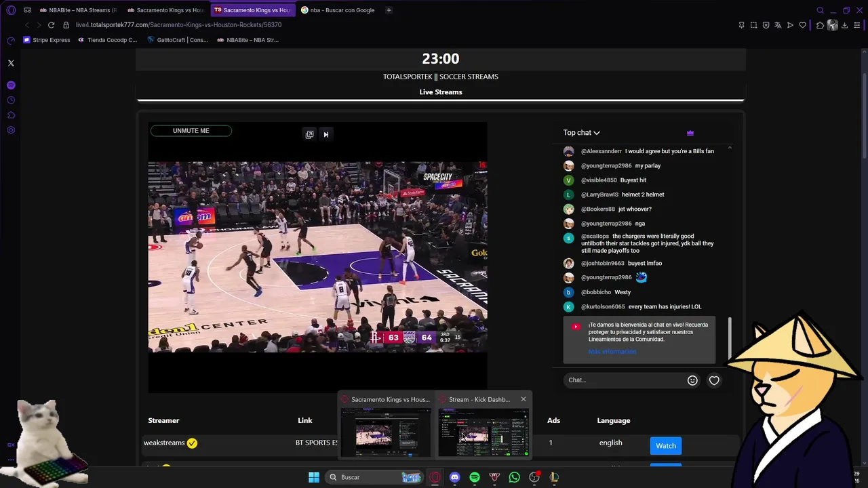The width and height of the screenshot is (868, 488).
Task: Switch to second Sacramento Kings vs Houston tab
Action: pyautogui.click(x=165, y=10)
